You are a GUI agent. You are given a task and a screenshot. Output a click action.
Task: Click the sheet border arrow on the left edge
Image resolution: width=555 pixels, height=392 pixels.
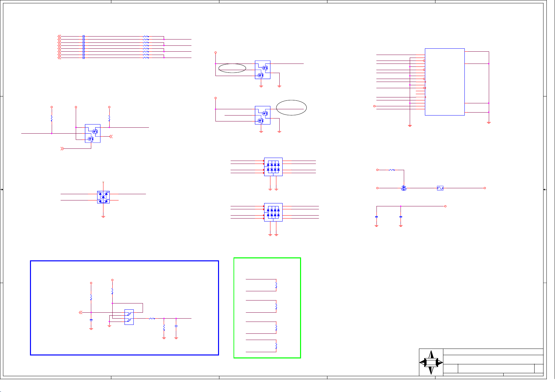2,190
